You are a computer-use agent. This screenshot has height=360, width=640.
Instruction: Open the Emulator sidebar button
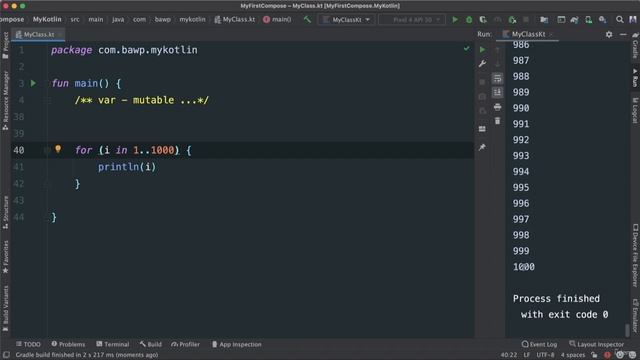pos(635,315)
